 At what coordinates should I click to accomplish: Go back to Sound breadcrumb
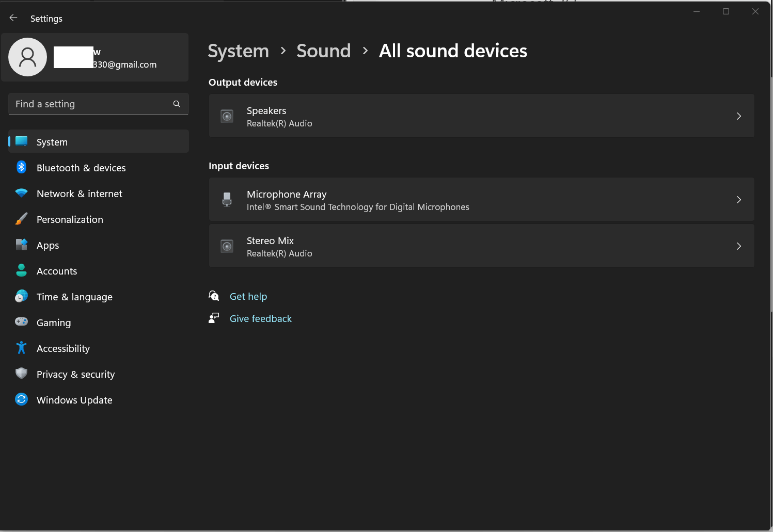point(324,51)
